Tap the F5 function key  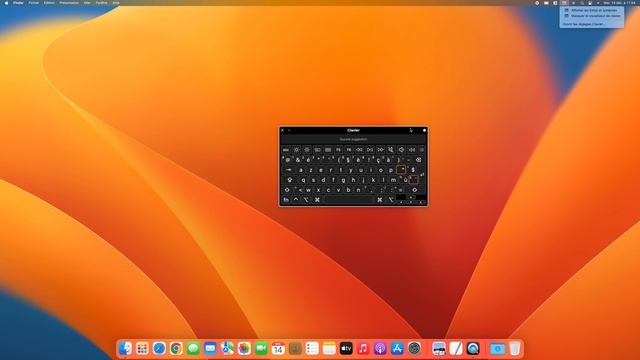pos(338,150)
